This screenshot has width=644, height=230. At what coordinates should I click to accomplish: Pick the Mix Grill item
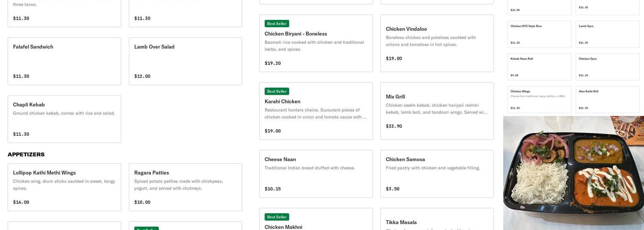coord(437,111)
